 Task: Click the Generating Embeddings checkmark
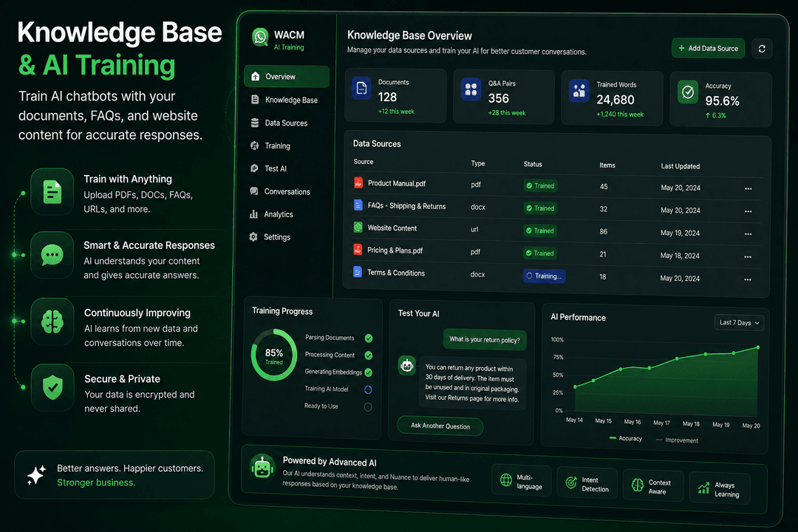coord(369,372)
